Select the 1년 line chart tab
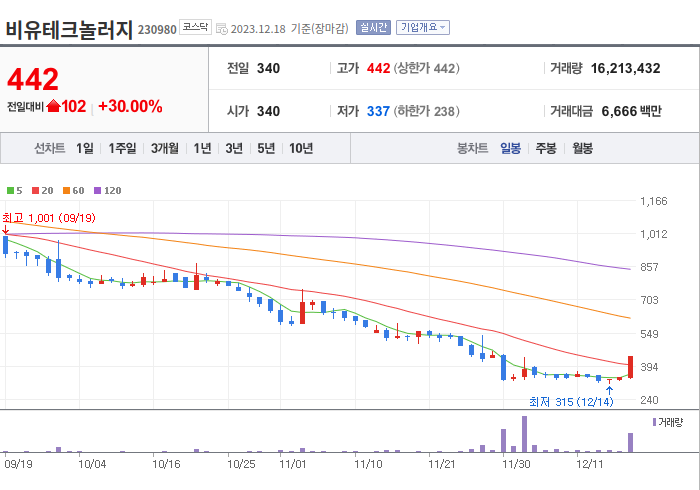Viewport: 700px width, 490px height. (202, 148)
